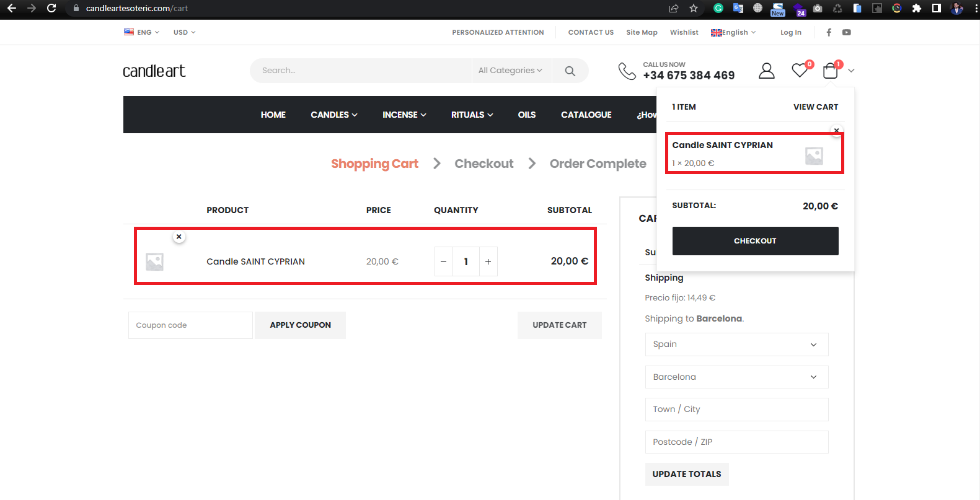Image resolution: width=980 pixels, height=500 pixels.
Task: Open the Wishlist link in the top bar
Action: (x=684, y=32)
